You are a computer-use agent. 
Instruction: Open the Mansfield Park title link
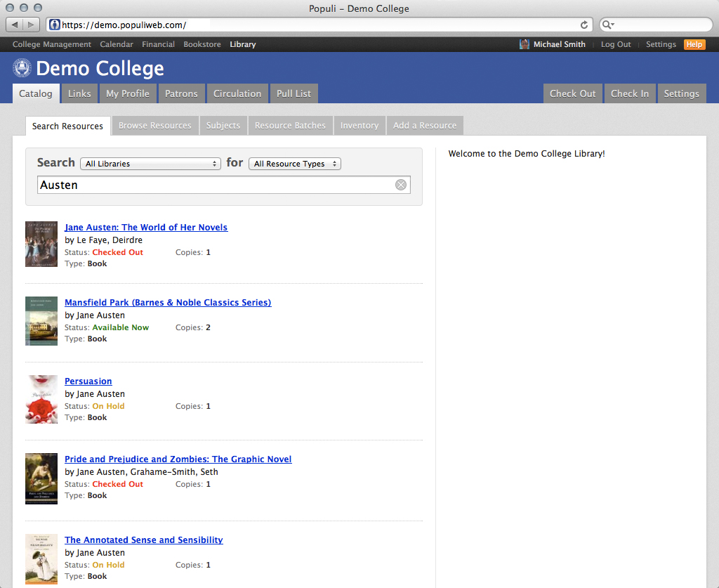168,302
